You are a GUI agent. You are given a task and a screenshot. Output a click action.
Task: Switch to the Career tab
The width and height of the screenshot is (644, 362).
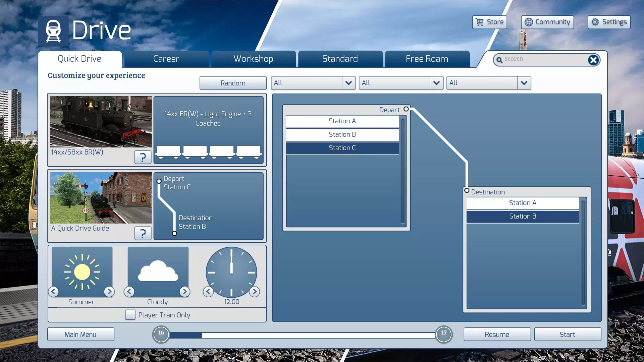[x=166, y=59]
